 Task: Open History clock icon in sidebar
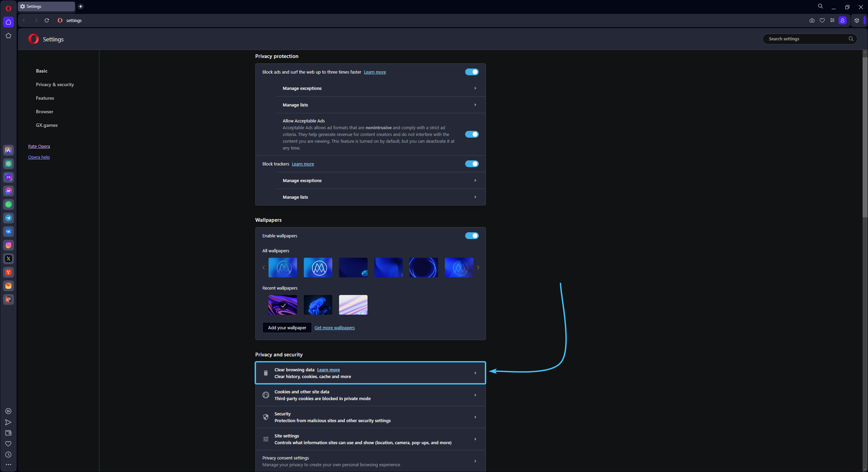click(x=8, y=455)
